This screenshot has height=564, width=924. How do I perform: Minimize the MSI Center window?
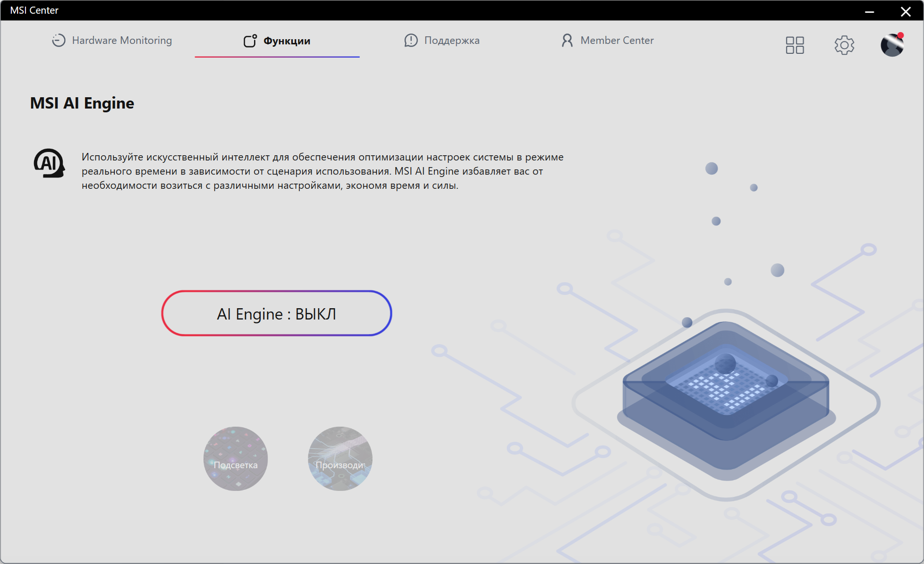[x=869, y=11]
